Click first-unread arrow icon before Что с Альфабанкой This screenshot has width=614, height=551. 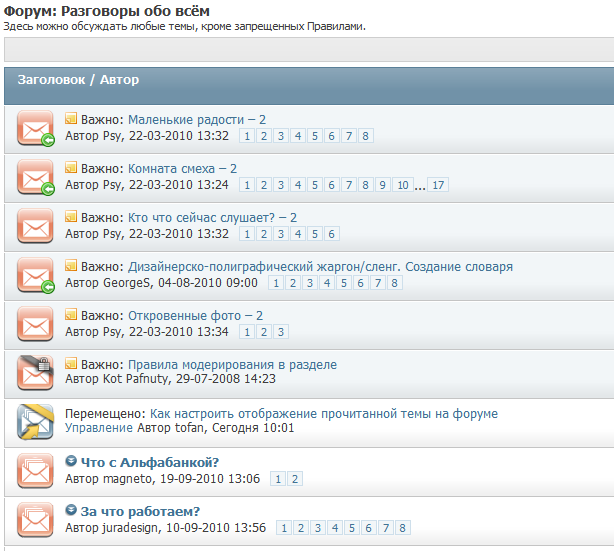coord(71,461)
